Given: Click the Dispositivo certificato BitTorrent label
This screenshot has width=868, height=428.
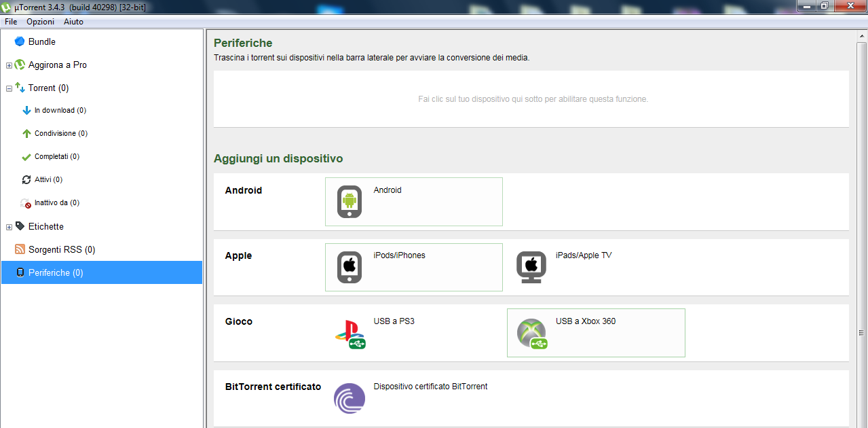Looking at the screenshot, I should 431,387.
